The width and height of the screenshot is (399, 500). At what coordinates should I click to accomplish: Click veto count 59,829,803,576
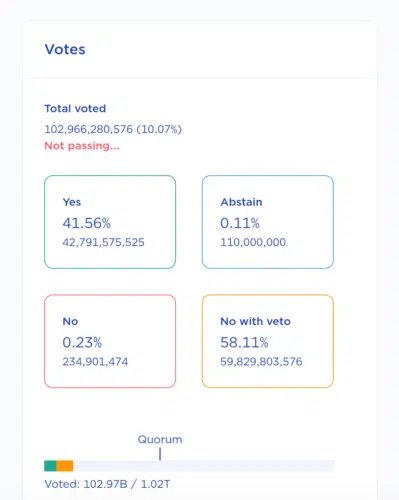(261, 362)
